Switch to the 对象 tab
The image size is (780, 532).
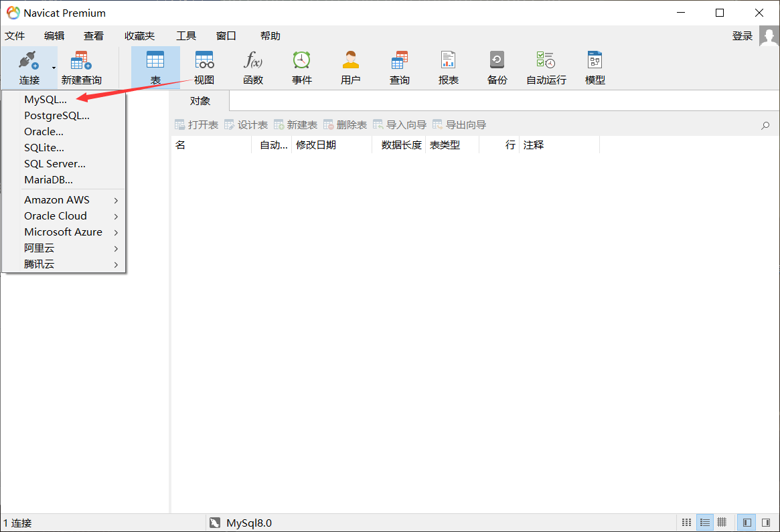pyautogui.click(x=200, y=101)
